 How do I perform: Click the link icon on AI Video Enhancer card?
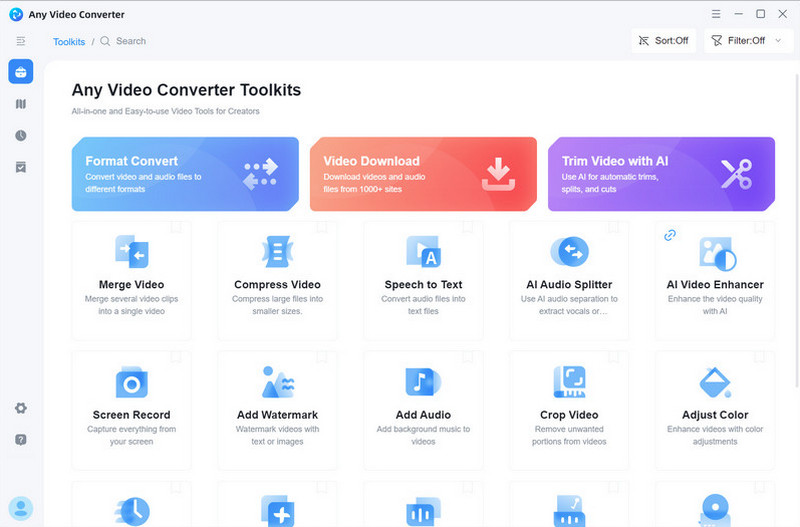click(x=670, y=235)
